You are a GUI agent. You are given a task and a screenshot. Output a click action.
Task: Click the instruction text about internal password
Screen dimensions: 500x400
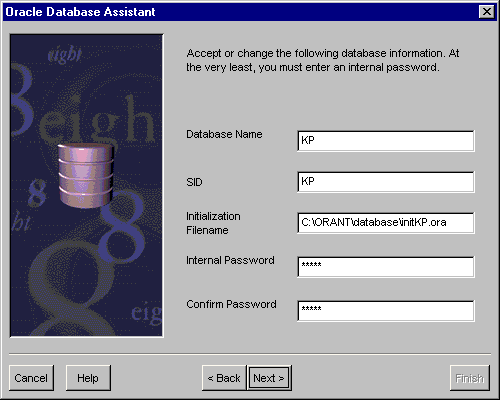[323, 60]
